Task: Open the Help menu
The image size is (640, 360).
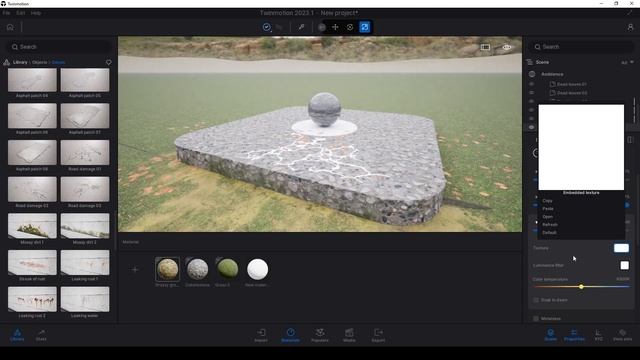Action: coord(36,13)
